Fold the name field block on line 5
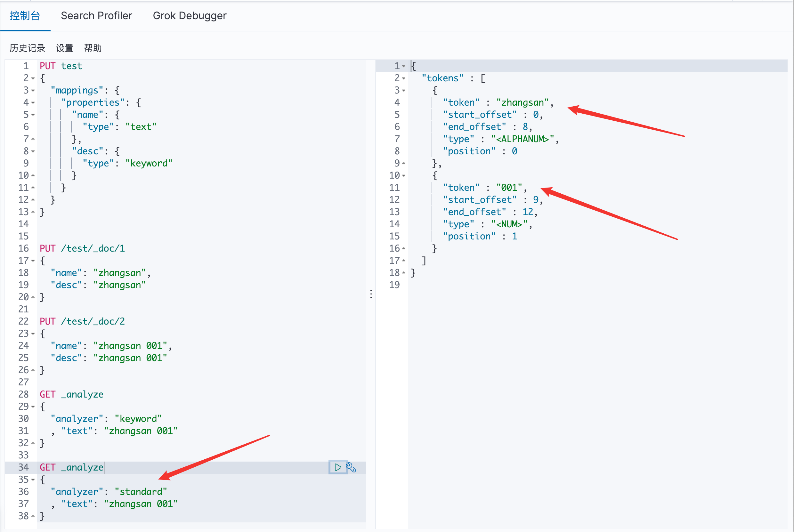This screenshot has width=794, height=532. [x=33, y=115]
